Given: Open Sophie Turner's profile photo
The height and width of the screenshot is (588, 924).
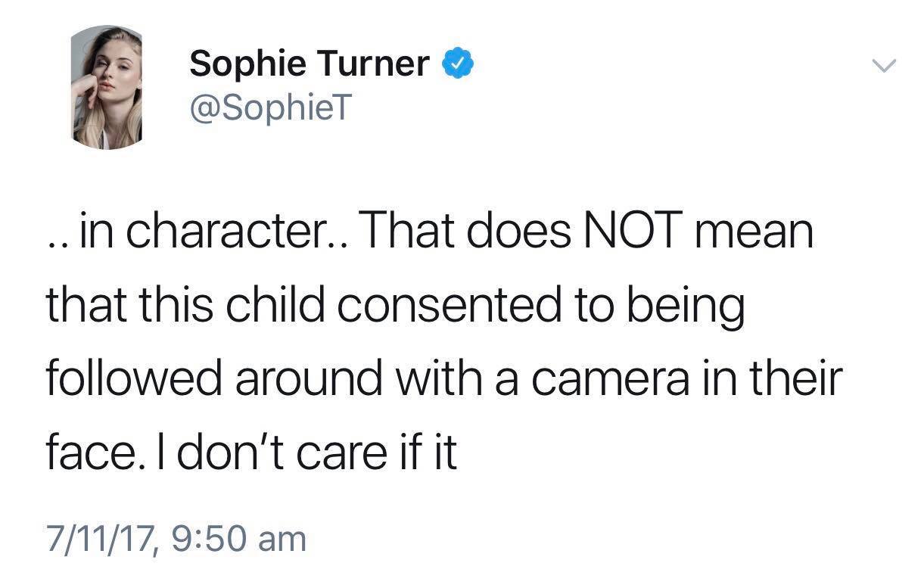Looking at the screenshot, I should (x=107, y=87).
